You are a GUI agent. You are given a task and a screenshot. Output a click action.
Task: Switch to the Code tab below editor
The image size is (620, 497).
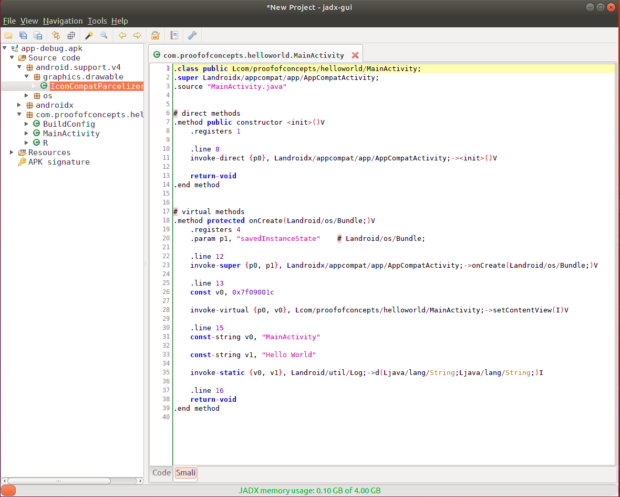coord(160,472)
